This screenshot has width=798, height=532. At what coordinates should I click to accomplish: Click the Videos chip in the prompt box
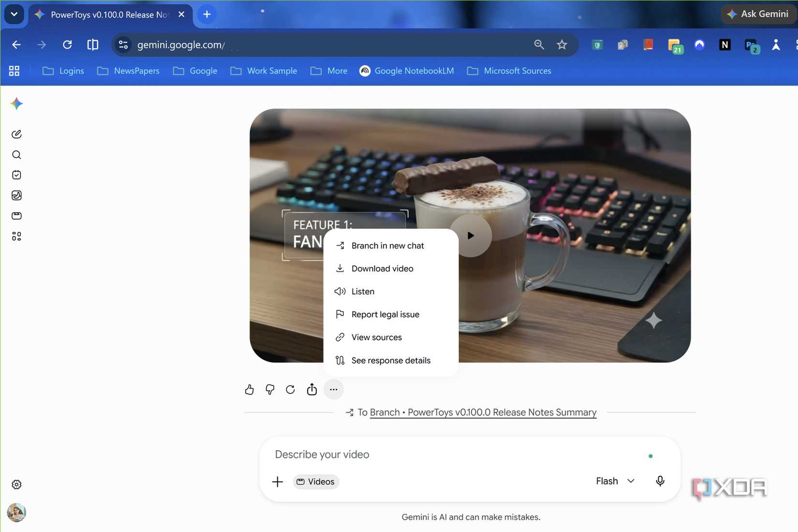(316, 482)
